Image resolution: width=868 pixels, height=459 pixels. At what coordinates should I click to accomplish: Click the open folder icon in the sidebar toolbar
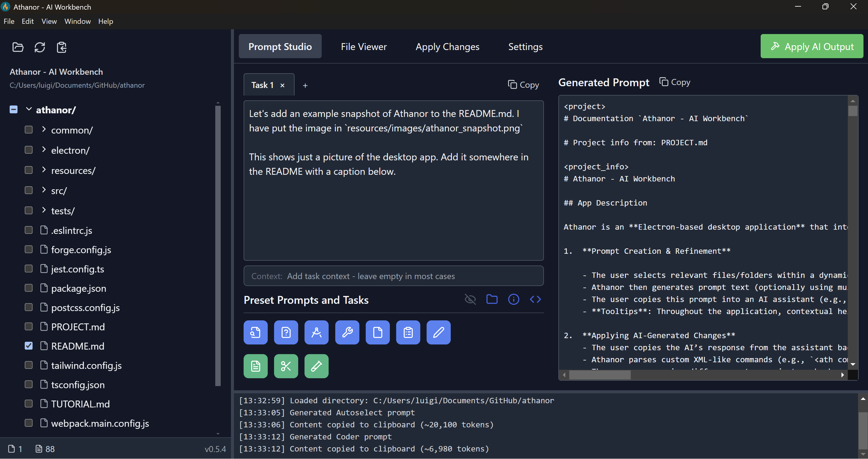point(17,47)
